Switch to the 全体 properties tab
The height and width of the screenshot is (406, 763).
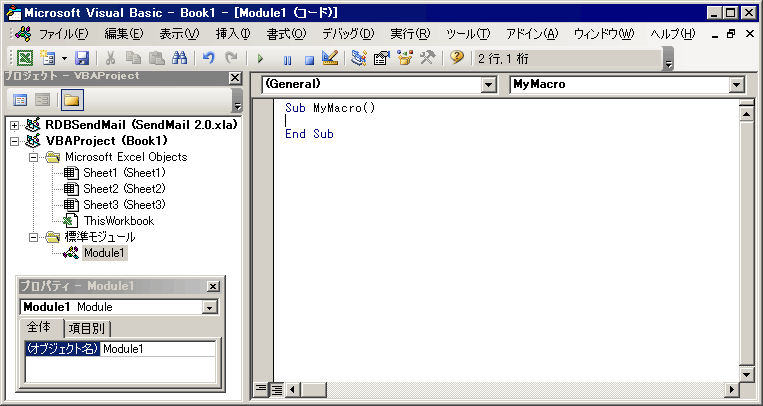click(39, 327)
